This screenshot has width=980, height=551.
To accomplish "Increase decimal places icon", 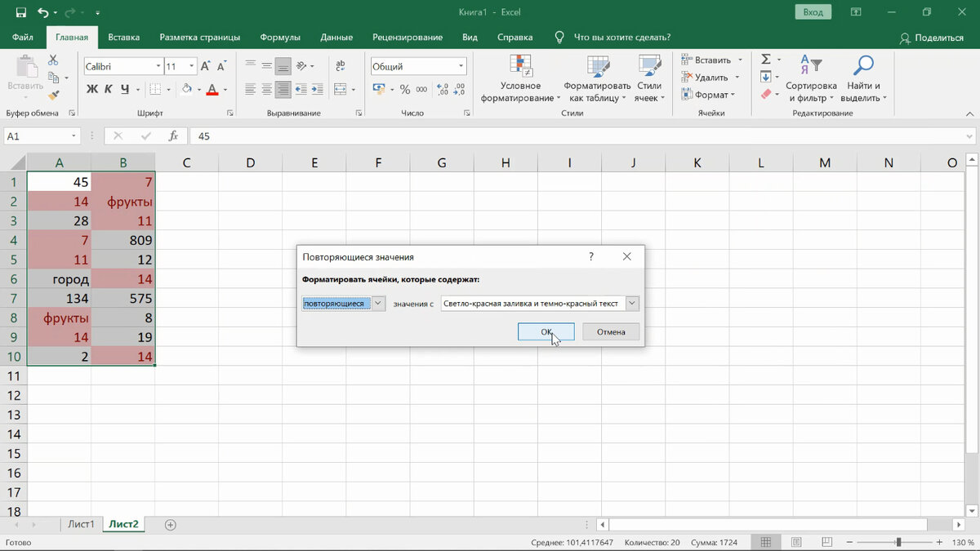I will click(x=443, y=89).
